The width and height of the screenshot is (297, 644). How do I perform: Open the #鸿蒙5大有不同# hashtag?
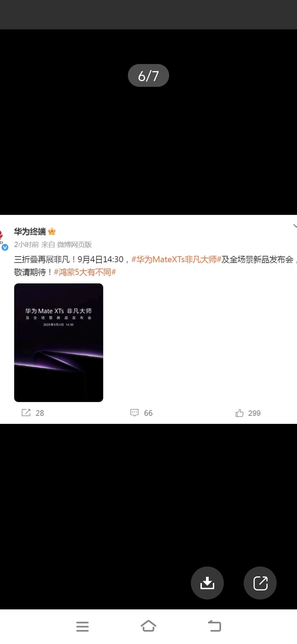tap(85, 272)
